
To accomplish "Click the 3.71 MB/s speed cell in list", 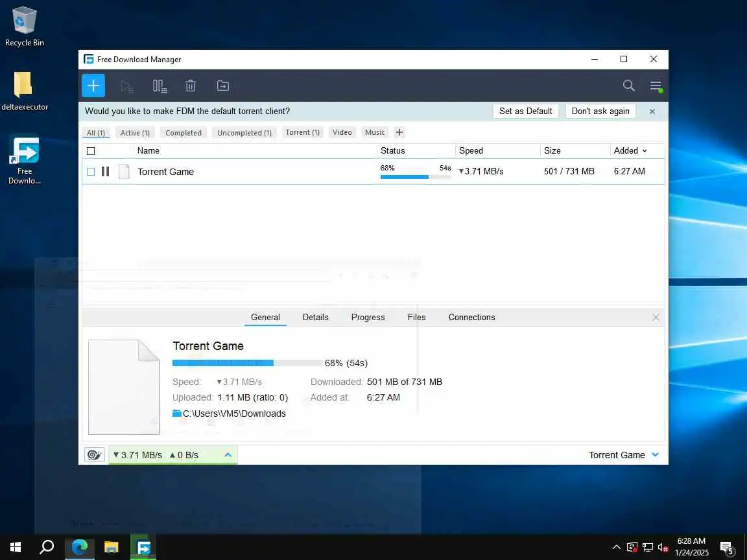I will click(481, 171).
